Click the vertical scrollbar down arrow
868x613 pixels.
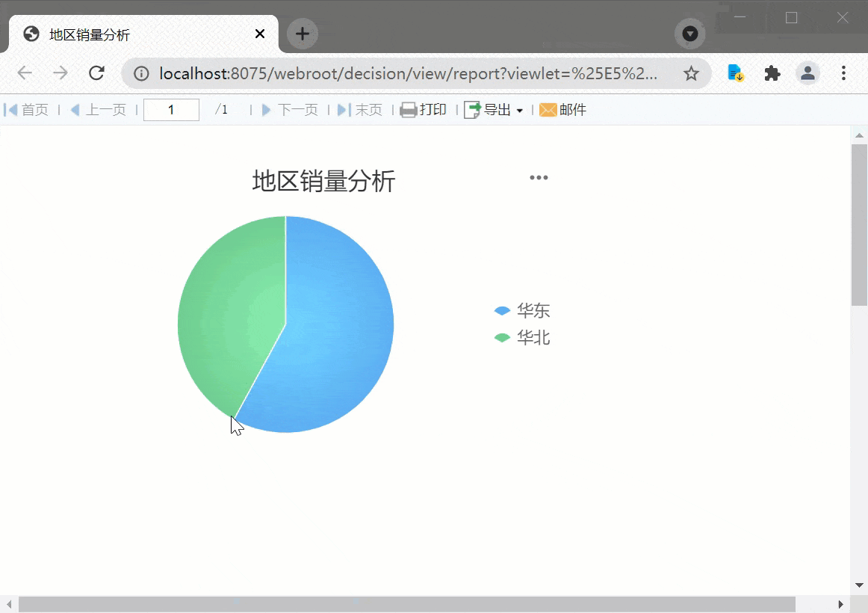[x=859, y=585]
